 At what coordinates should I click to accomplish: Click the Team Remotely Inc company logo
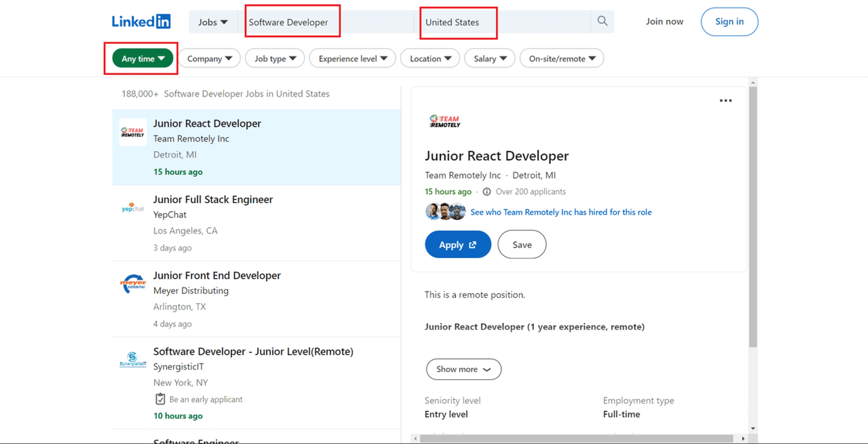[444, 121]
